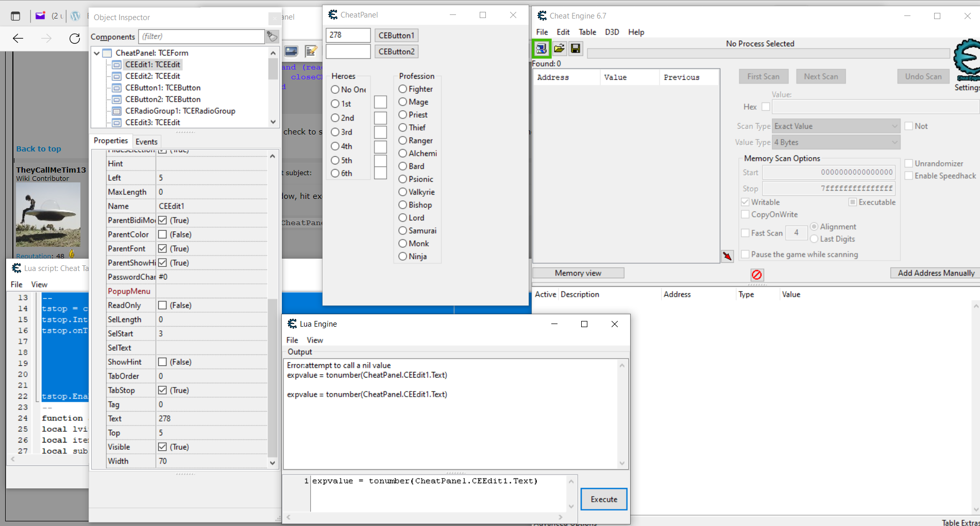Click the Memory view button
980x526 pixels.
pyautogui.click(x=578, y=273)
